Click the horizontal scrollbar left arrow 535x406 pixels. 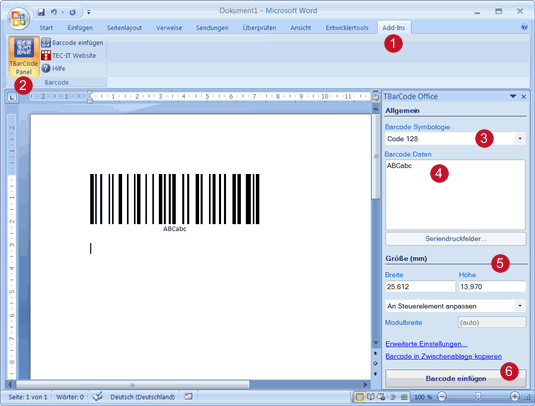tap(10, 385)
